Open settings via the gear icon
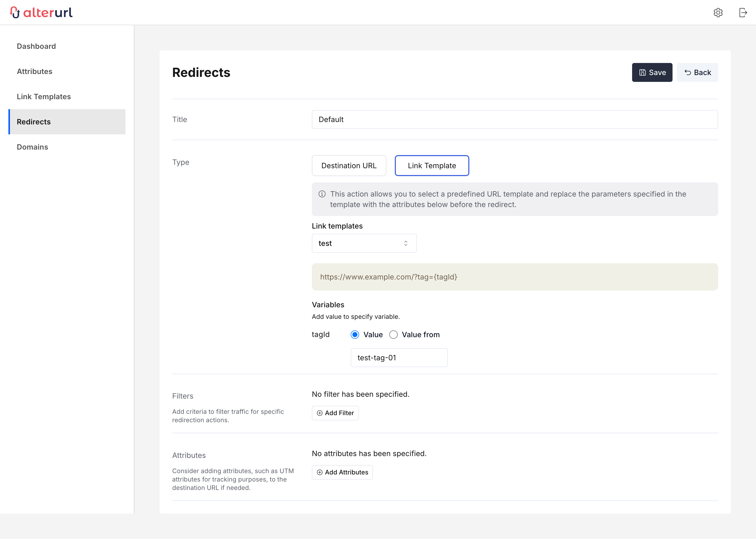Image resolution: width=756 pixels, height=539 pixels. point(718,13)
